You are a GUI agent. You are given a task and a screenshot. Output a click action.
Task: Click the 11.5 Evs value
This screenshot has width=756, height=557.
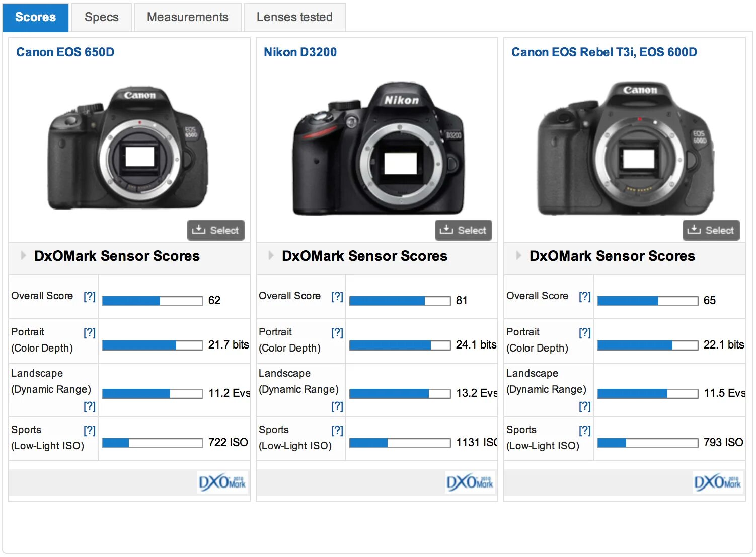tap(724, 393)
